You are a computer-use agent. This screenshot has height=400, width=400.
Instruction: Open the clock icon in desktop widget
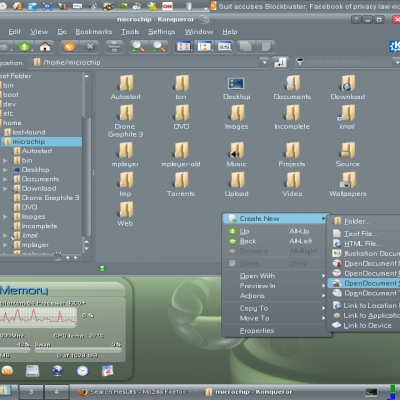click(82, 371)
